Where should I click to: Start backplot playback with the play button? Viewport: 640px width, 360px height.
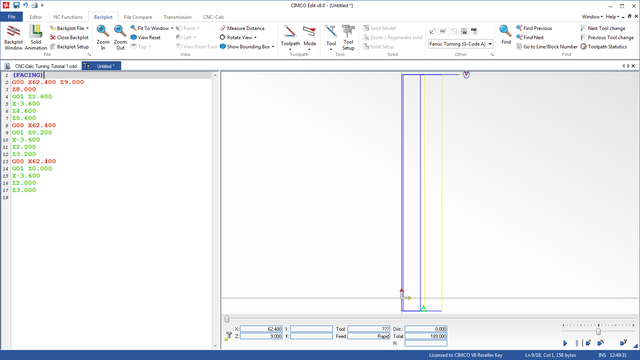click(x=565, y=343)
